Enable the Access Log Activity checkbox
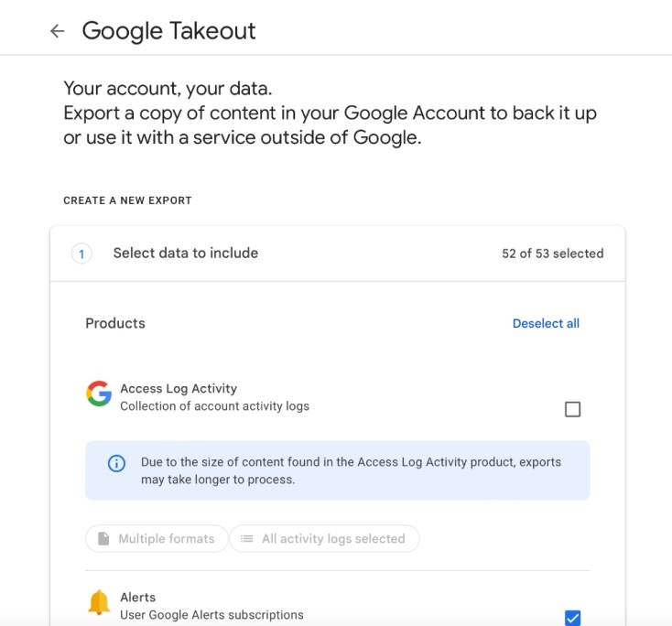The height and width of the screenshot is (626, 672). (x=572, y=409)
